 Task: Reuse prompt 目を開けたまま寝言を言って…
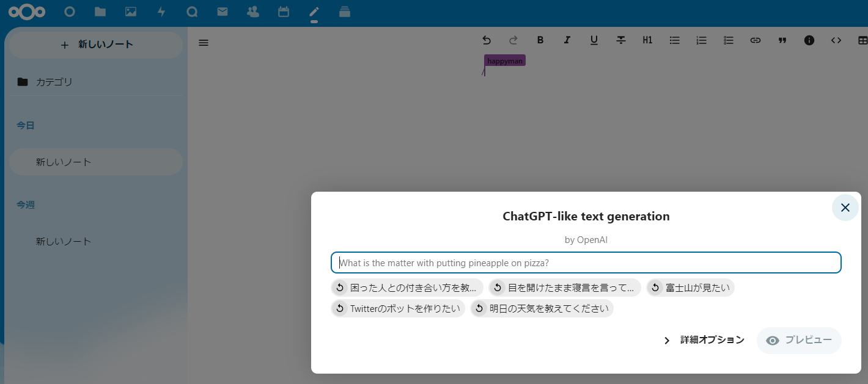[565, 288]
